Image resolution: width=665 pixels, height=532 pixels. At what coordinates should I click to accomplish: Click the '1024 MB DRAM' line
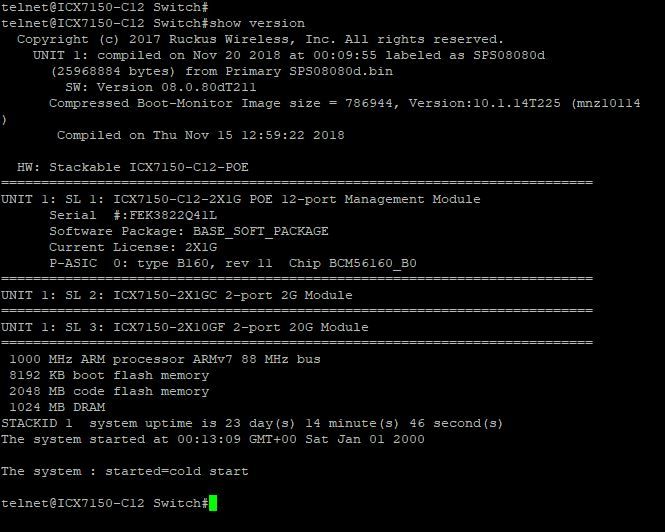[x=57, y=407]
